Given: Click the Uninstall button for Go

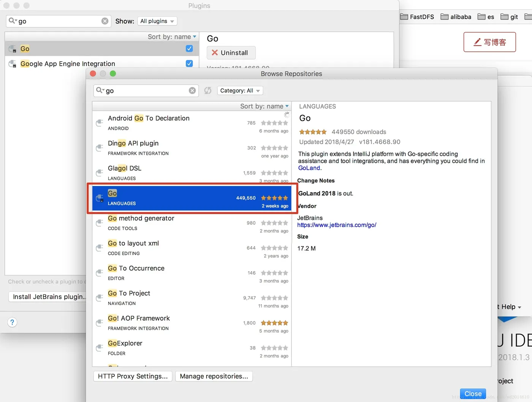Looking at the screenshot, I should pos(231,53).
